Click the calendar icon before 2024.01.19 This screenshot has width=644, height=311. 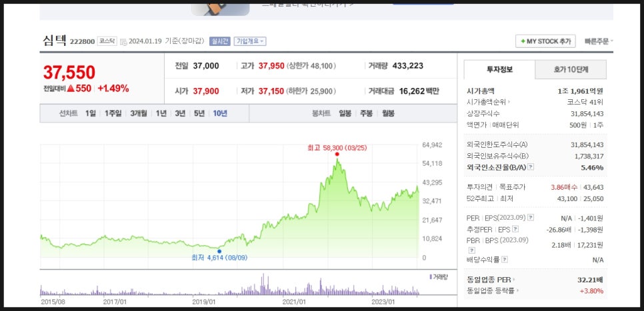click(123, 42)
